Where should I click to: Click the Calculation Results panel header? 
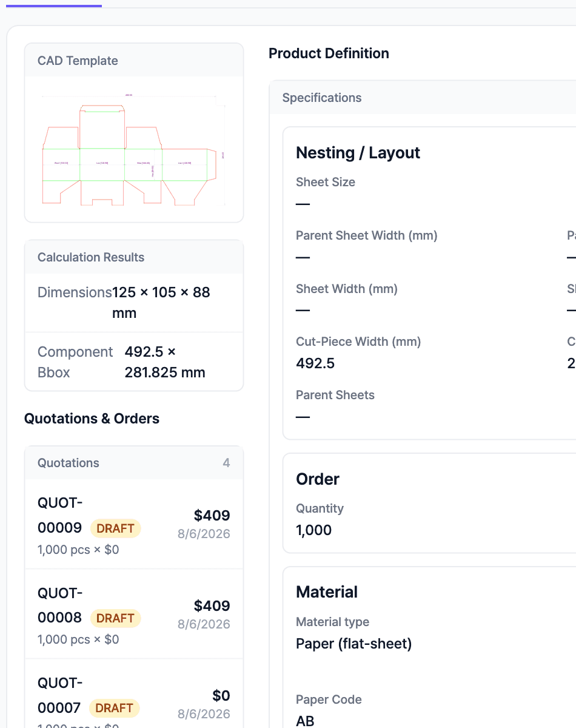134,257
